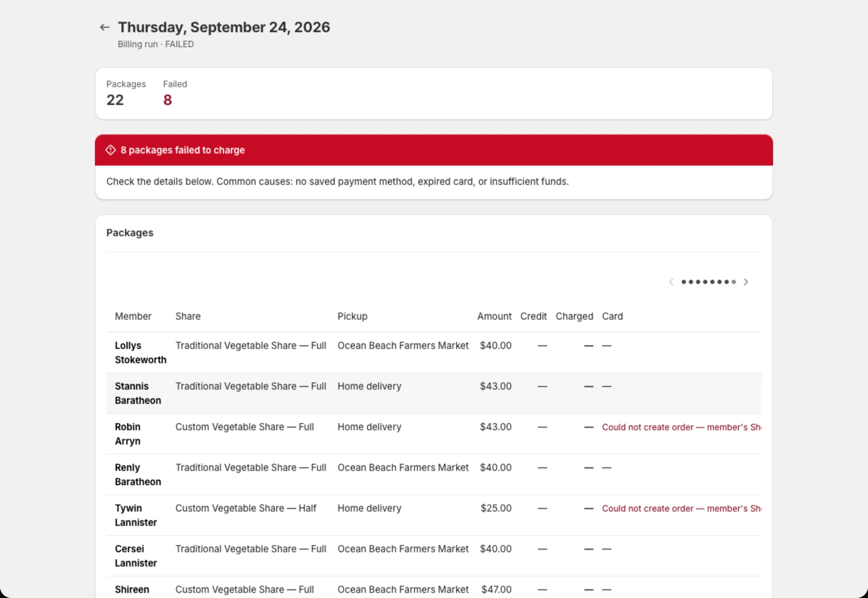Viewport: 868px width, 598px height.
Task: Click the $43.00 amount for Stannis Baratheon
Action: 495,386
